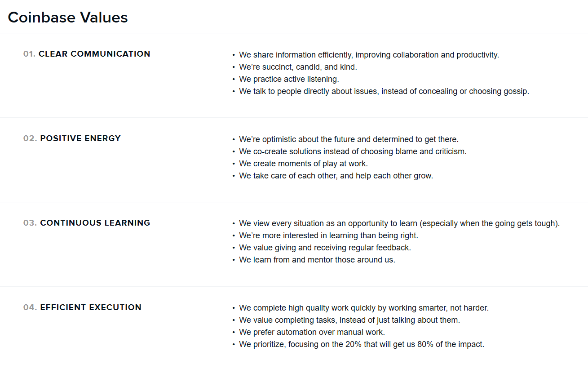Viewport: 588px width, 378px height.
Task: Click the Coinbase Values page title
Action: click(68, 18)
